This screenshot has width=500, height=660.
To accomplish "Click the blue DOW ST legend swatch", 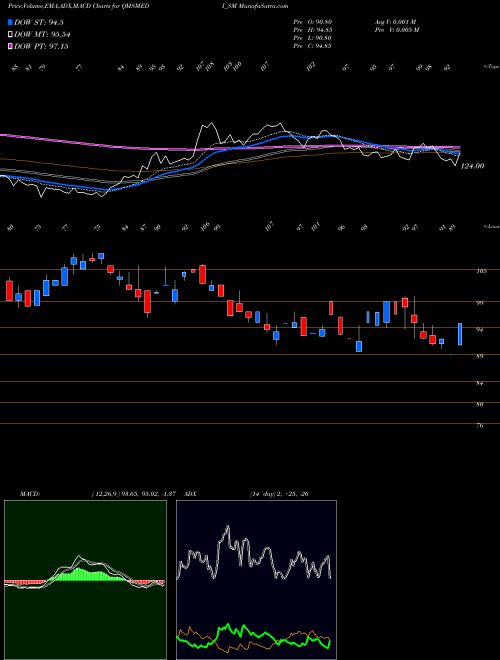I will click(11, 22).
